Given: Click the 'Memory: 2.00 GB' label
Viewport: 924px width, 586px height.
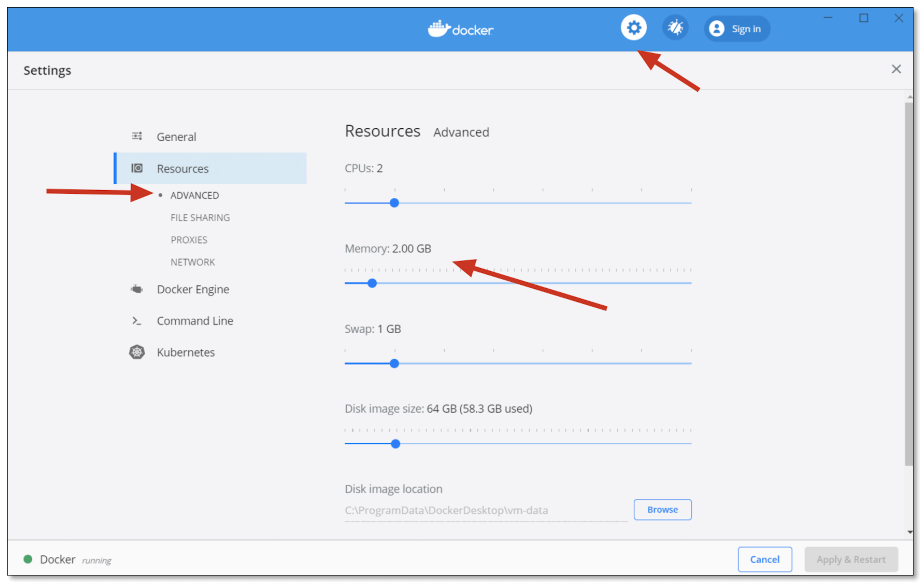Looking at the screenshot, I should (388, 249).
